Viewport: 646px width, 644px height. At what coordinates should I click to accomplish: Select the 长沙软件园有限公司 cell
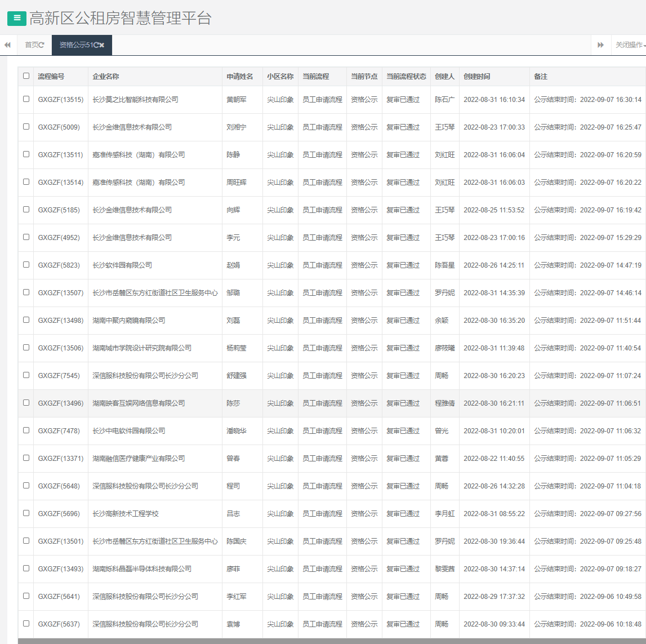tap(122, 265)
